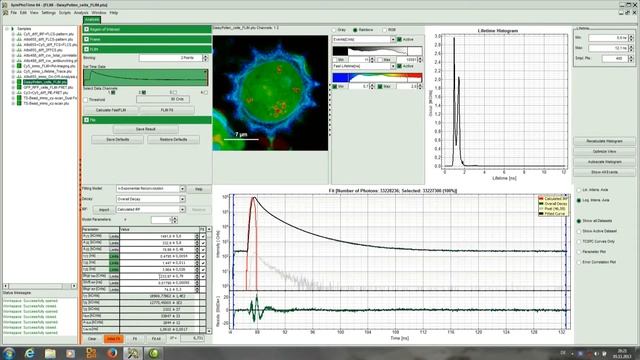Click the Initial Fit button
Image resolution: width=640 pixels, height=360 pixels.
coord(113,339)
